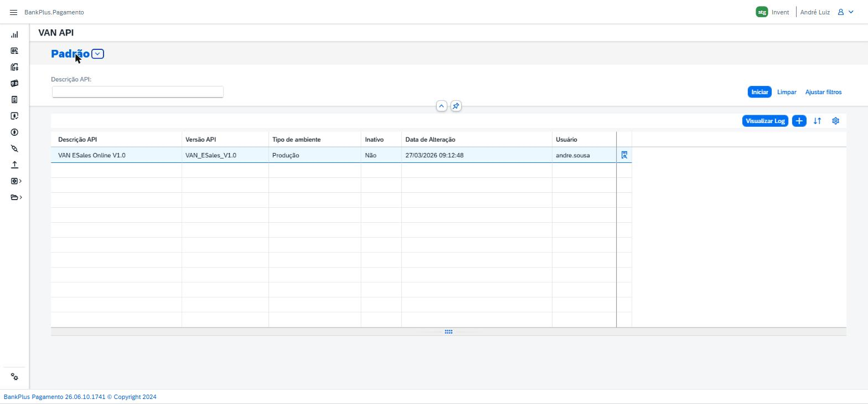Image resolution: width=868 pixels, height=404 pixels.
Task: Open the hamburger navigation menu
Action: pos(14,12)
